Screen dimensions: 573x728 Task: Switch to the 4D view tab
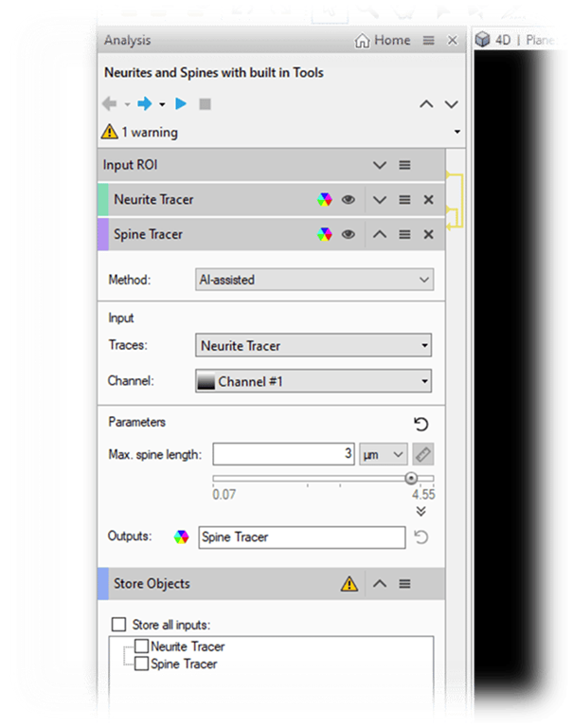tap(504, 40)
